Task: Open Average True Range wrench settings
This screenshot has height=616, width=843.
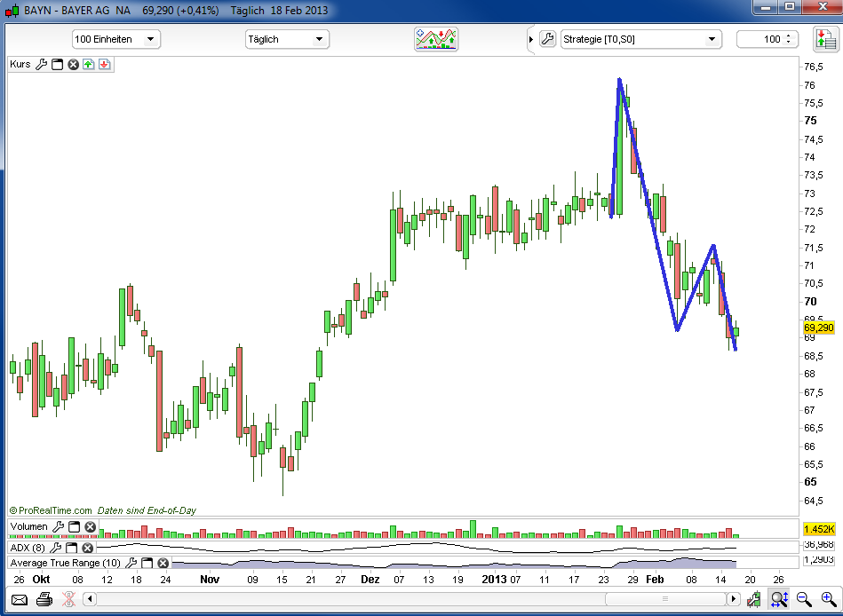Action: pyautogui.click(x=131, y=563)
